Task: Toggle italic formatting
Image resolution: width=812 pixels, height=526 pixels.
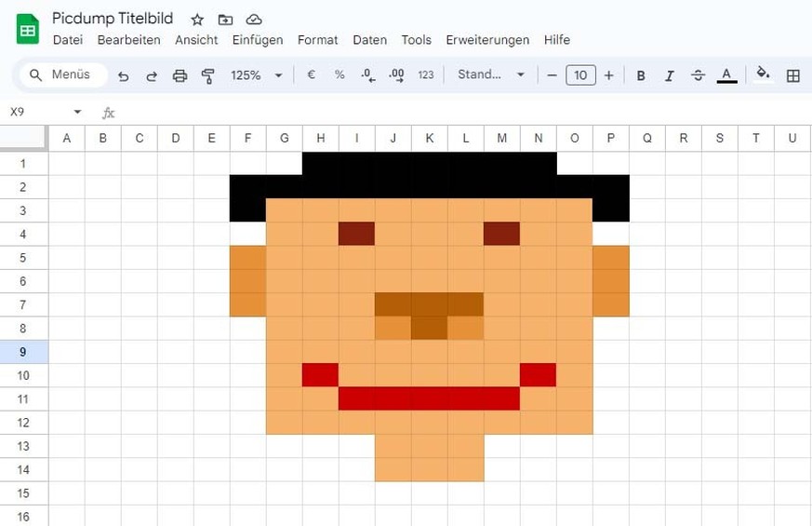Action: 669,75
